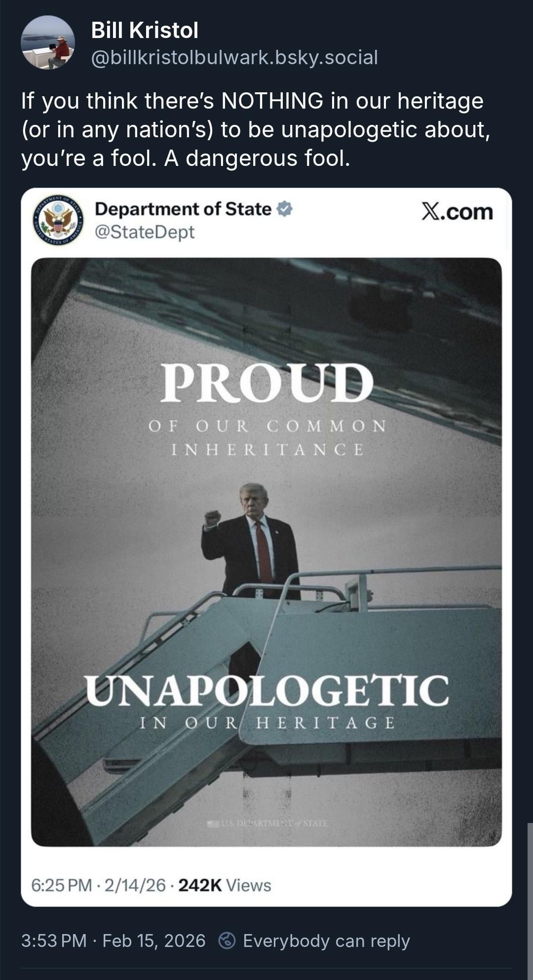Image resolution: width=533 pixels, height=980 pixels.
Task: Open Bill Kristol's profile avatar
Action: [48, 43]
